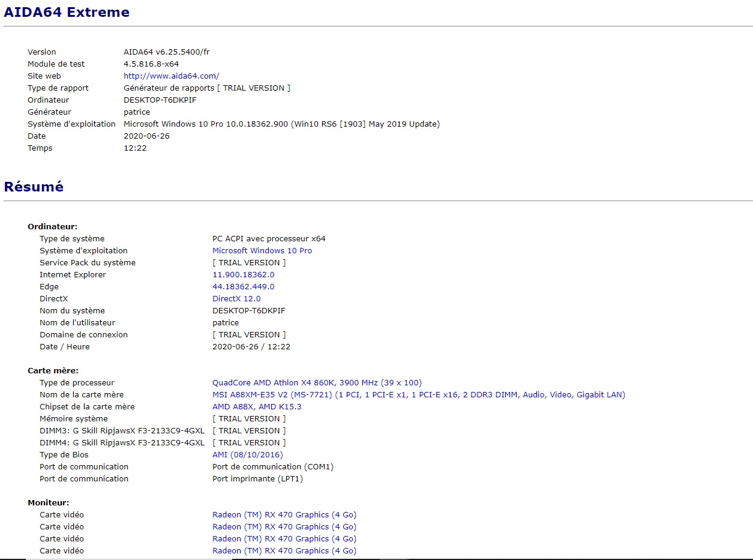
Task: Open the DirectX 12.0 link
Action: 236,299
